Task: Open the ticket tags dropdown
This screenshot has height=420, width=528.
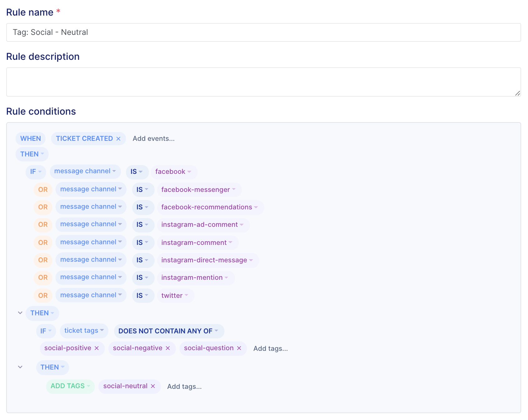Action: (x=84, y=331)
